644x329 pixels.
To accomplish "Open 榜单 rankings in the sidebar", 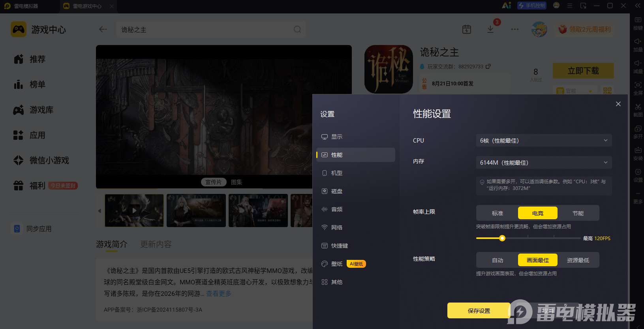I will 30,85.
